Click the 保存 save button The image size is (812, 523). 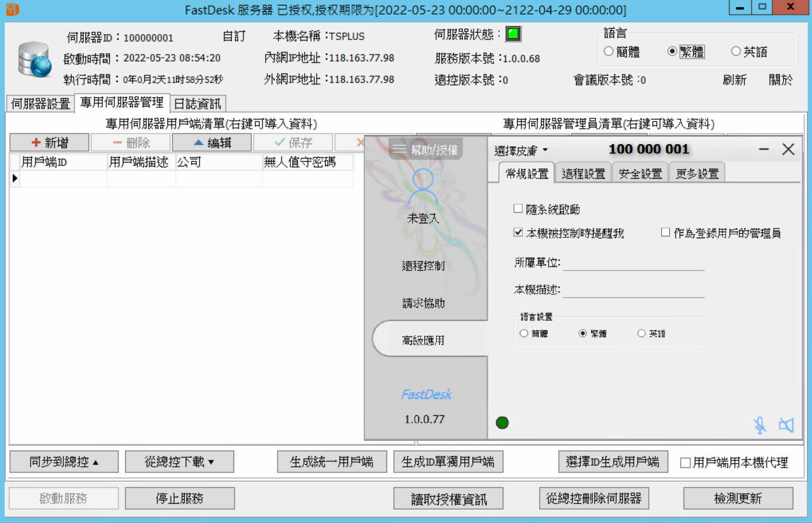click(x=293, y=142)
